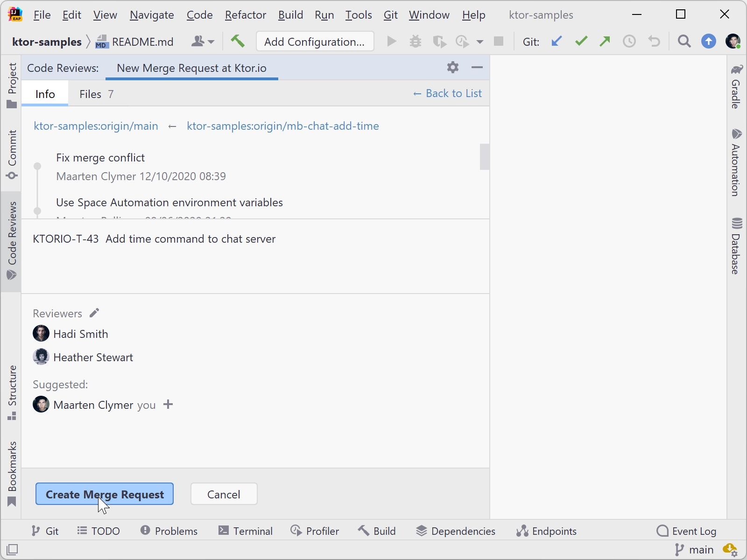The image size is (747, 560).
Task: Toggle the Project tool window
Action: [12, 85]
